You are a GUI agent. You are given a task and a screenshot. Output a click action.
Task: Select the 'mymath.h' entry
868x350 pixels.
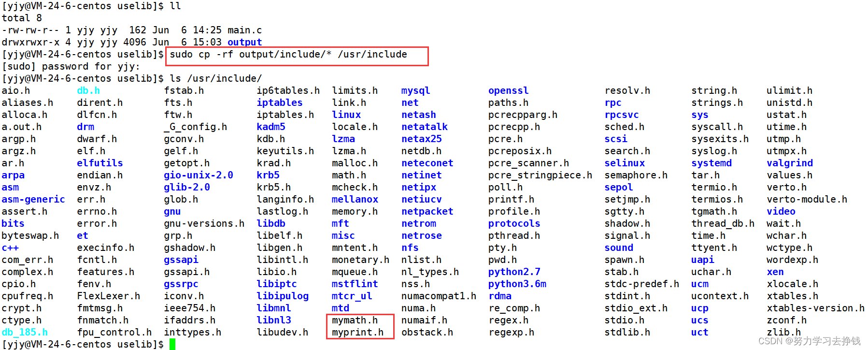[x=355, y=321]
